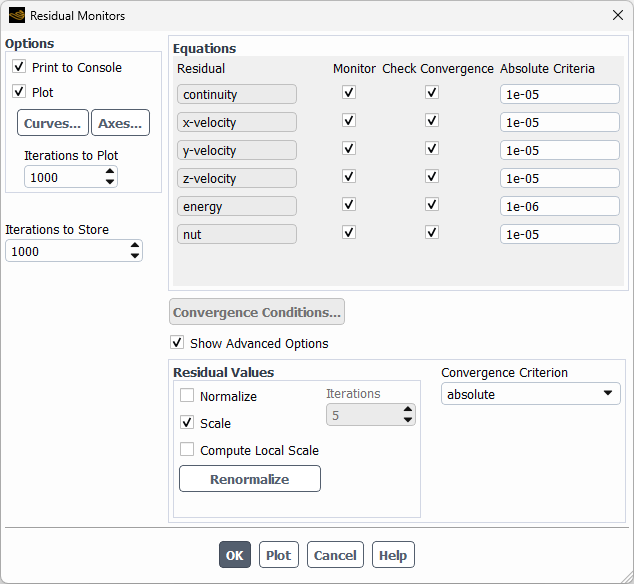Toggle Check Convergence for x-velocity
This screenshot has height=584, width=634.
coord(432,120)
